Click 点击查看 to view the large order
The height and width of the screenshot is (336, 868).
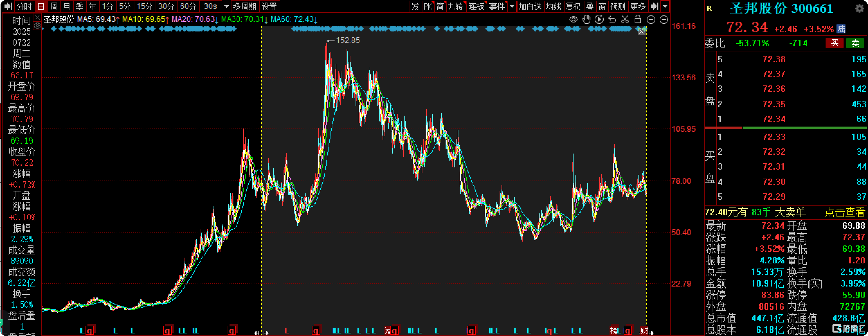click(x=845, y=212)
